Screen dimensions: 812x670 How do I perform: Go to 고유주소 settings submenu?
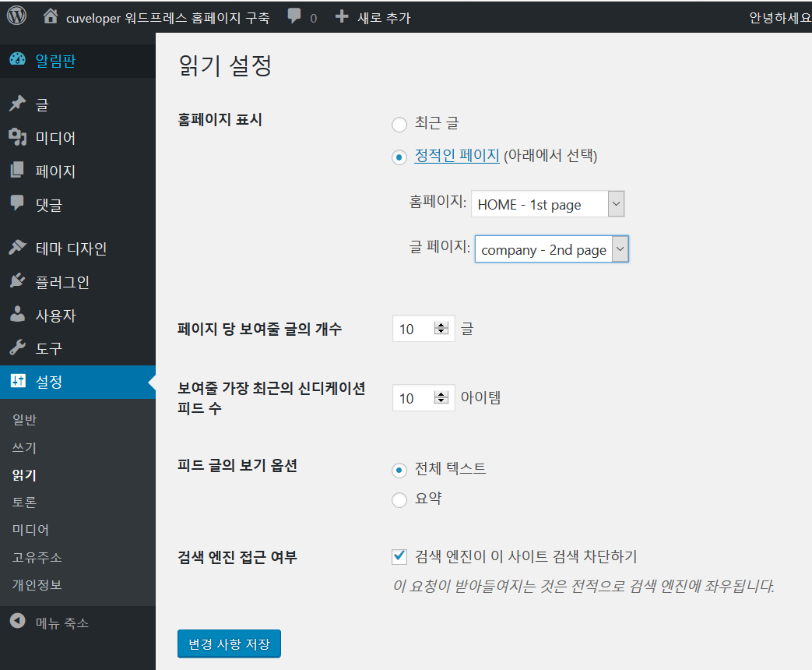(37, 558)
